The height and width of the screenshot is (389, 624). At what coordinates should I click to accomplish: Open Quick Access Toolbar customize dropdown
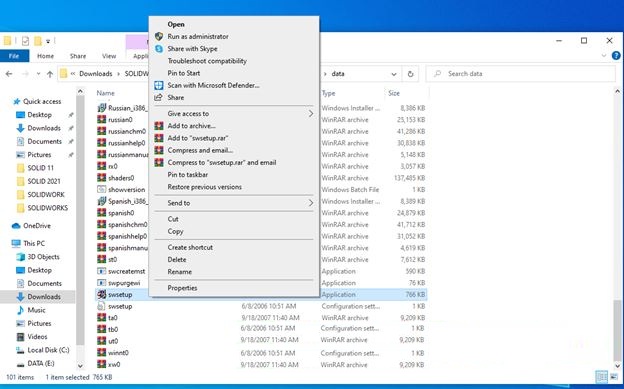pyautogui.click(x=48, y=41)
